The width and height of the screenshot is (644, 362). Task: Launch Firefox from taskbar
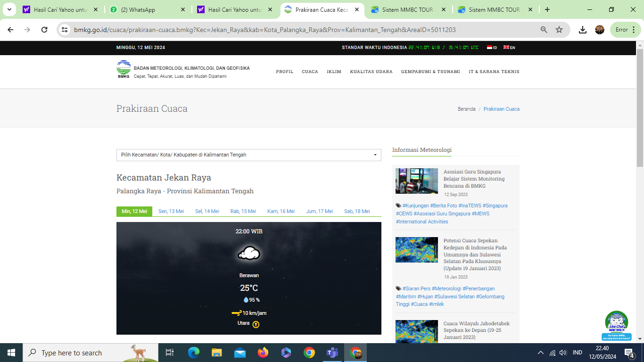[x=263, y=353]
